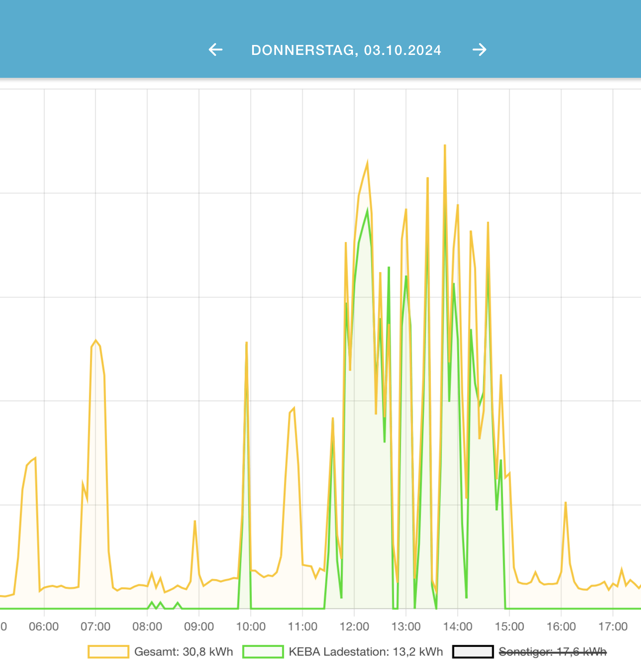Click the 12:00 time axis label

click(354, 627)
